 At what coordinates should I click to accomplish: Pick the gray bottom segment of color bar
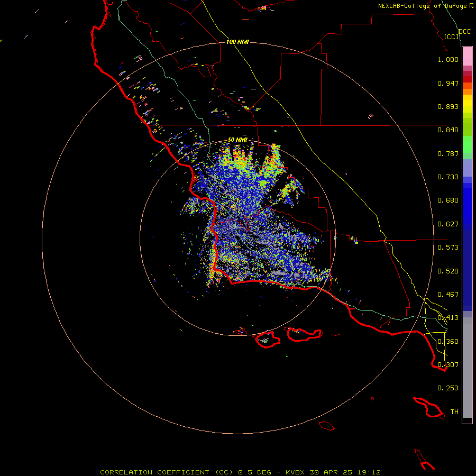coord(467,368)
